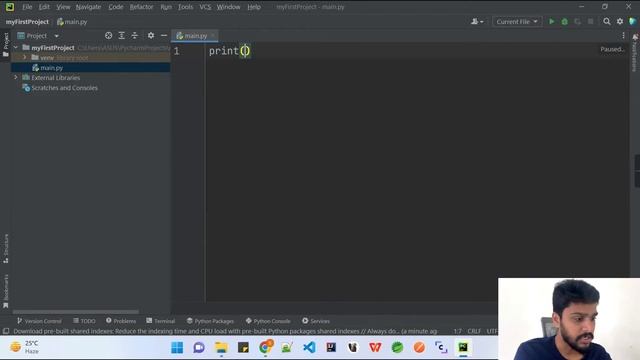Run the current file with green play button
This screenshot has height=360, width=640.
coord(551,22)
